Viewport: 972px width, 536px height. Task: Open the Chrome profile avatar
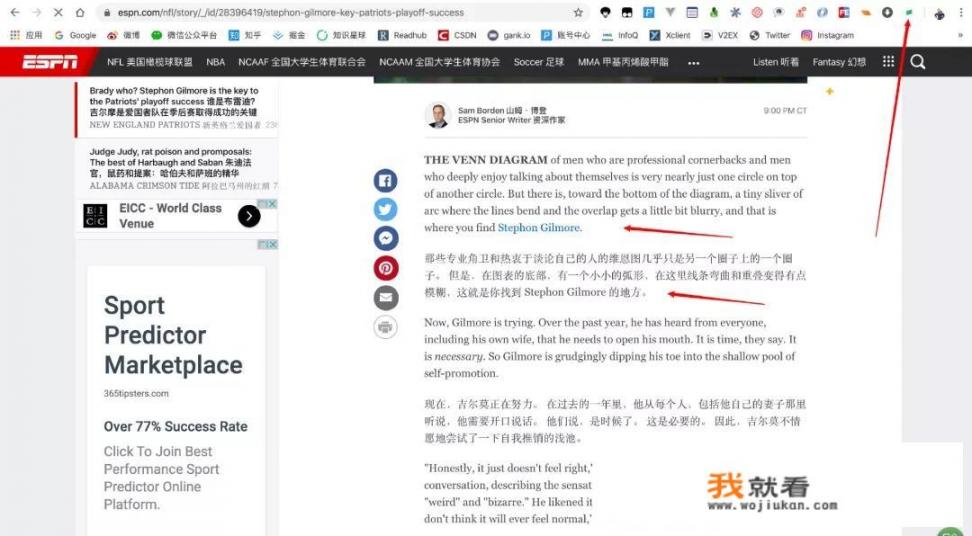tap(940, 14)
